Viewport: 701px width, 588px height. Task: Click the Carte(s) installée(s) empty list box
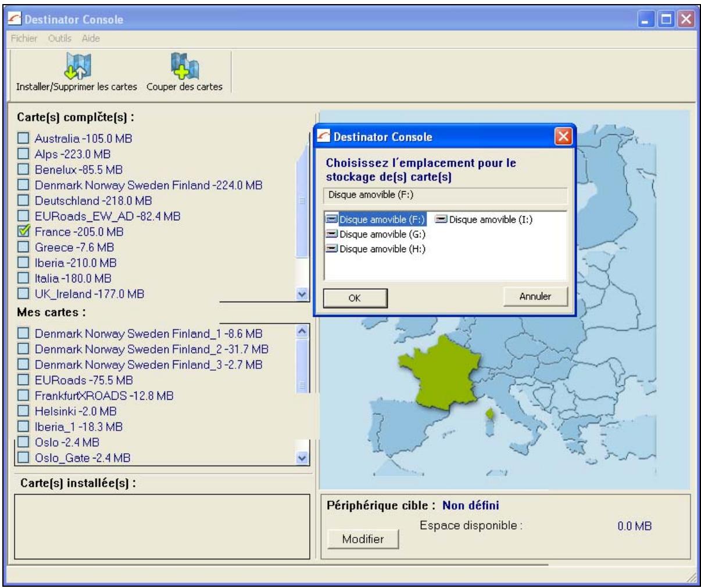(162, 526)
